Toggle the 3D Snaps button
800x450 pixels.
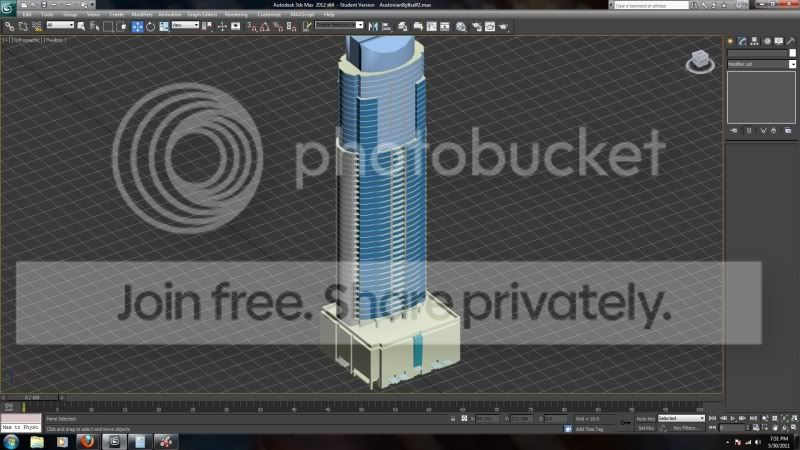click(x=252, y=27)
